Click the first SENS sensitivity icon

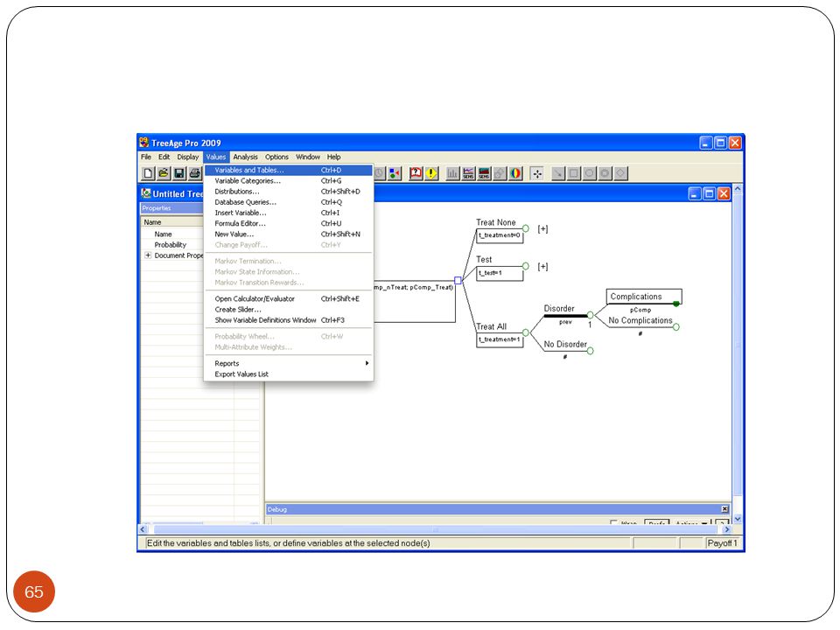(468, 173)
